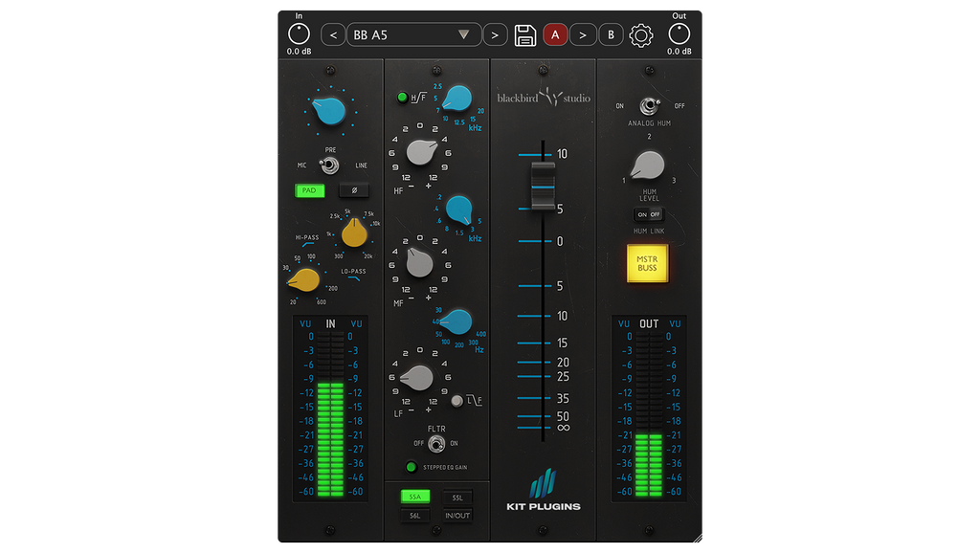Toggle the Hum Link on/off switch
Viewport: 980px width, 553px height.
coord(649,214)
